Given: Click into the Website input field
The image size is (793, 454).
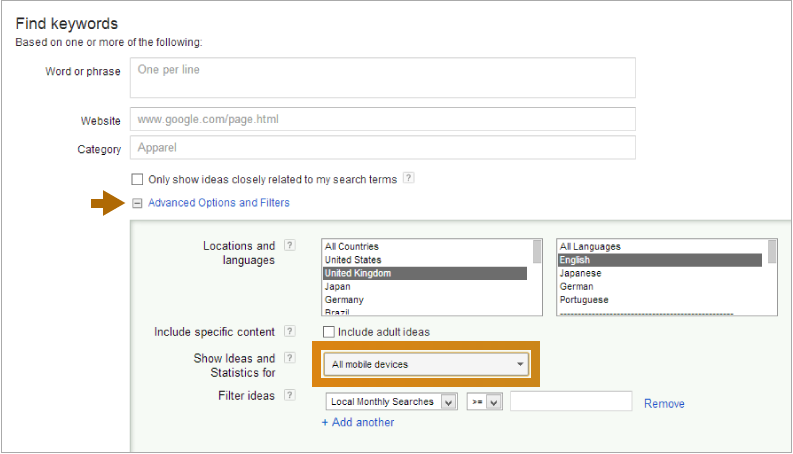Looking at the screenshot, I should [383, 119].
